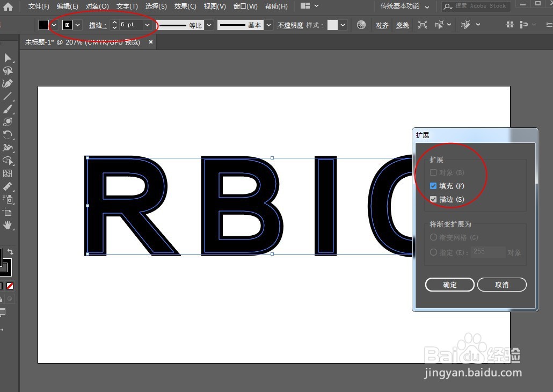This screenshot has width=553, height=392.
Task: Open the 选择(S) menu
Action: [x=156, y=6]
